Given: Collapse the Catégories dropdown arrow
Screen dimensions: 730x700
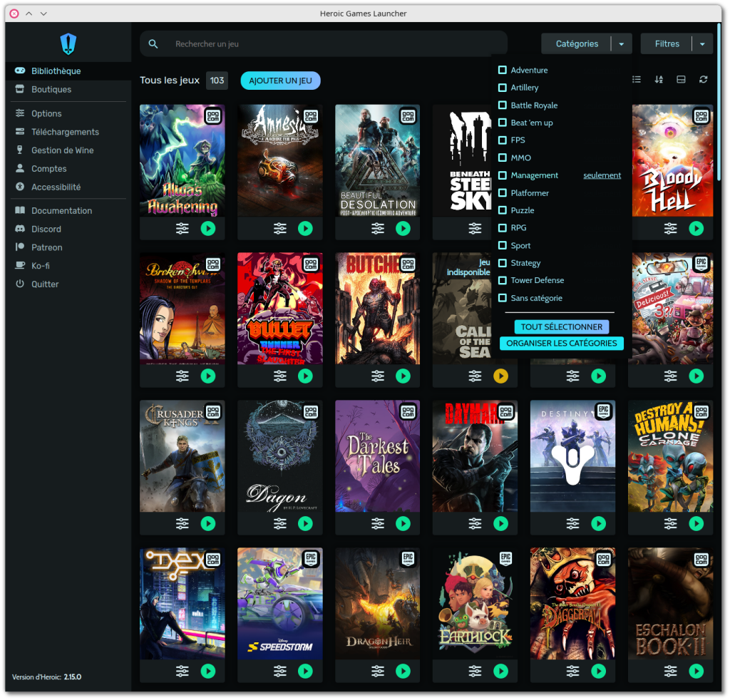Looking at the screenshot, I should (622, 43).
